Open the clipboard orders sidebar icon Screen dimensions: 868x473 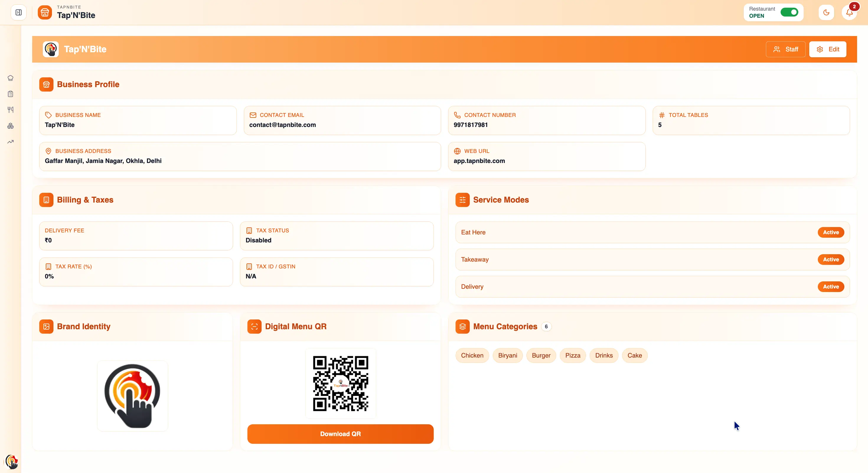pyautogui.click(x=10, y=94)
